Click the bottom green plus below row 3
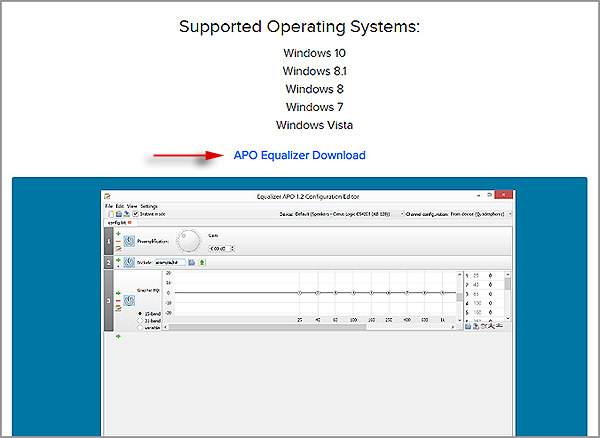The width and height of the screenshot is (600, 438). point(118,336)
